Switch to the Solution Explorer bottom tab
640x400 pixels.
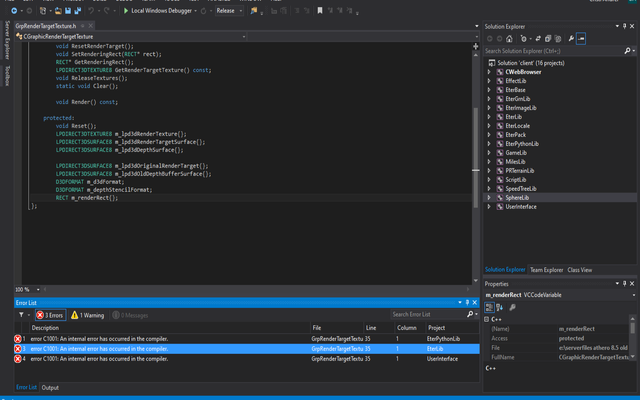[505, 270]
